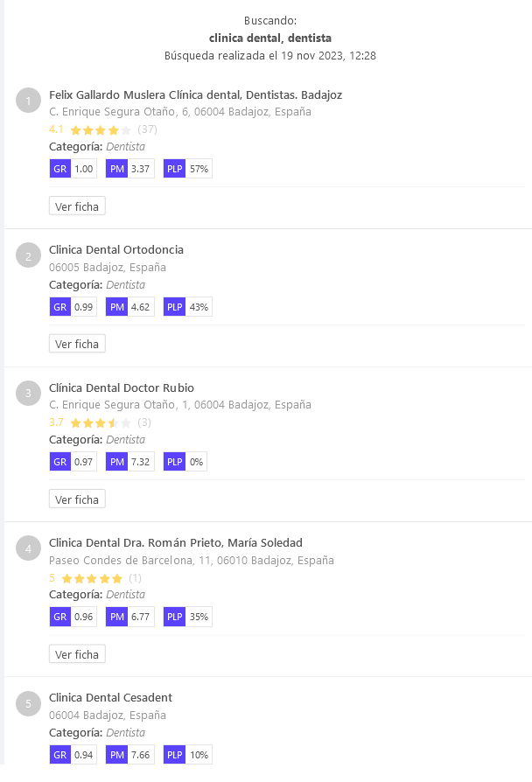Screen dimensions: 532x782
Task: Open the Clínica Dental Doctor Rubio title
Action: point(122,388)
